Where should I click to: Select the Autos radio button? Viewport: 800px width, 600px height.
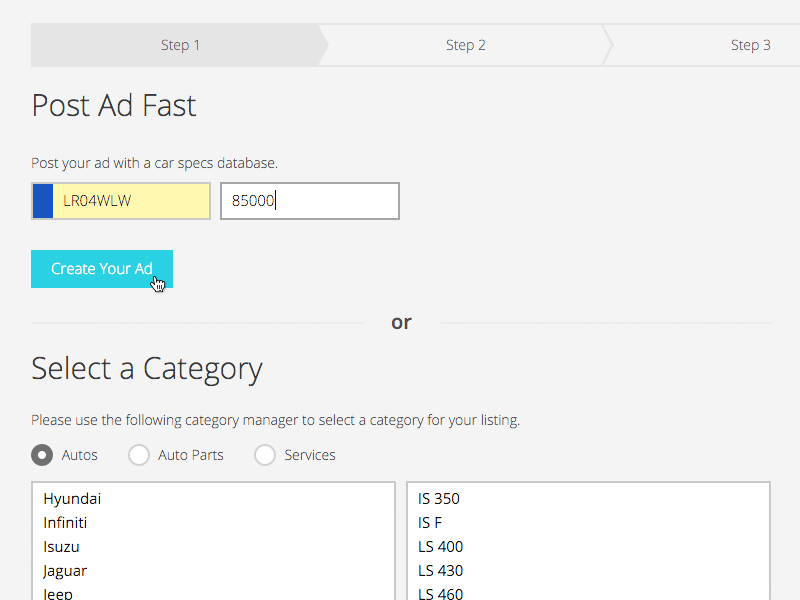[42, 455]
